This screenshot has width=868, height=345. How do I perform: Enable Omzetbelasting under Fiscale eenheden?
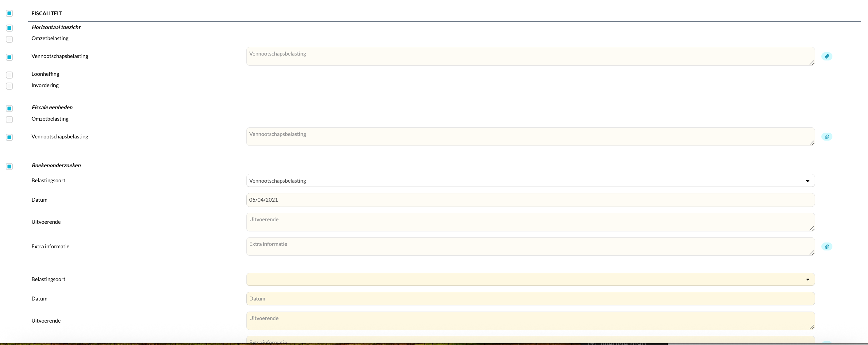10,119
